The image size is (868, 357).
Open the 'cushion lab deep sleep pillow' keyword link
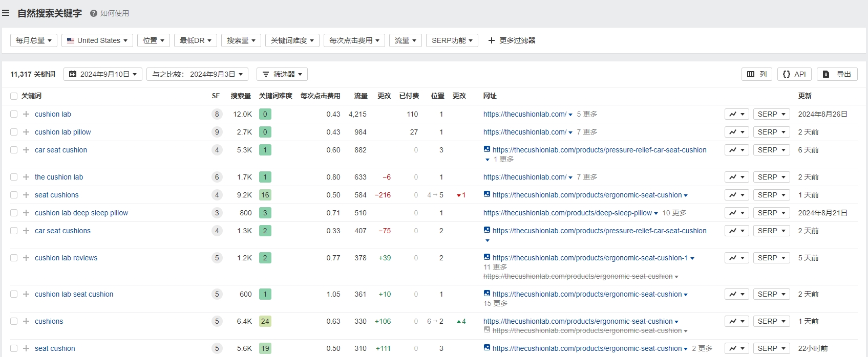click(x=81, y=213)
